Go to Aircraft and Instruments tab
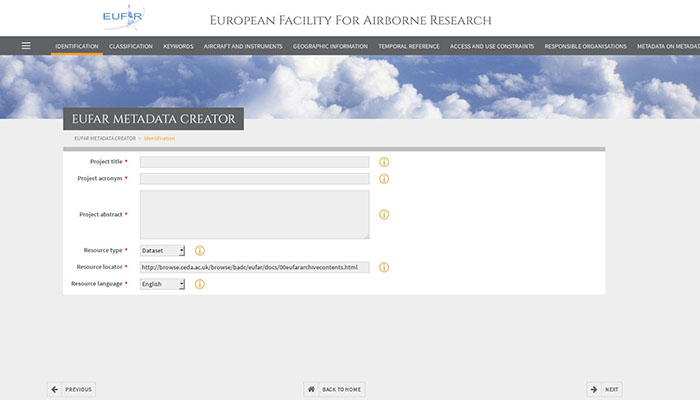The image size is (700, 400). pyautogui.click(x=242, y=46)
